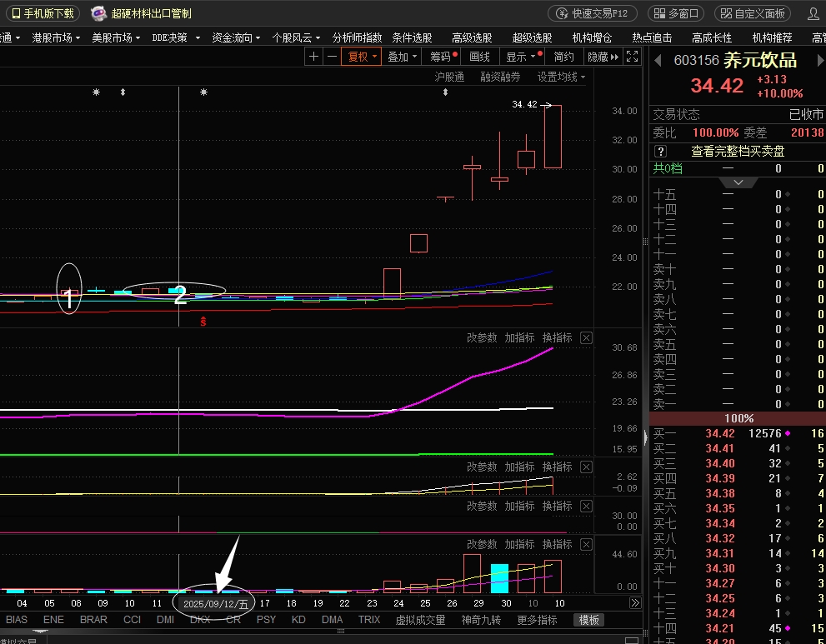Switch to BRAR indicator tab

pos(93,620)
